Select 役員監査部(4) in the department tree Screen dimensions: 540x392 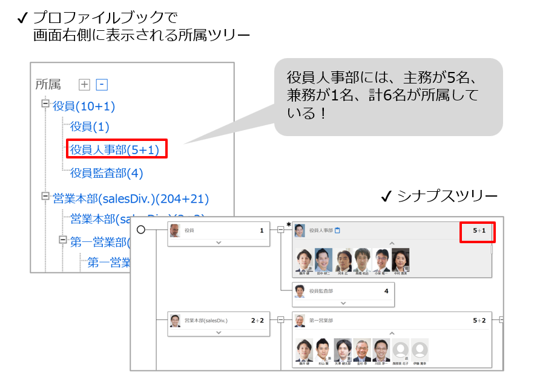point(107,173)
